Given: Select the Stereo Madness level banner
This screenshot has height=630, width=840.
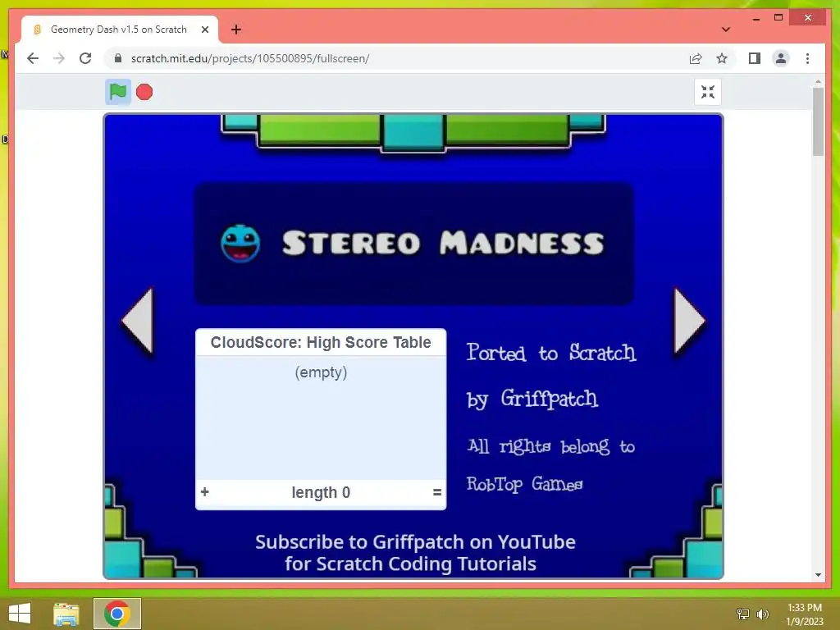Looking at the screenshot, I should (413, 244).
